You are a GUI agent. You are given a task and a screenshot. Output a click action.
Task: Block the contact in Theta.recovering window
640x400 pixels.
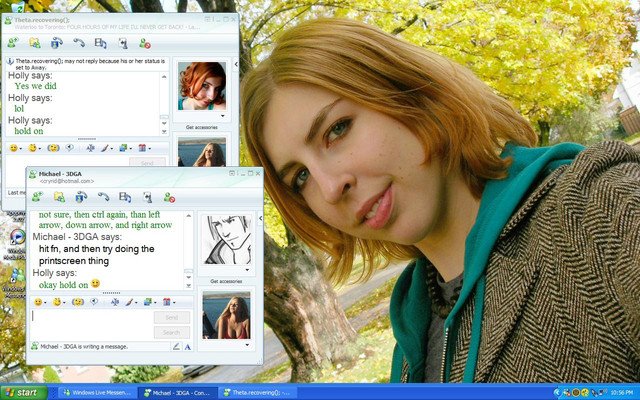[x=144, y=43]
